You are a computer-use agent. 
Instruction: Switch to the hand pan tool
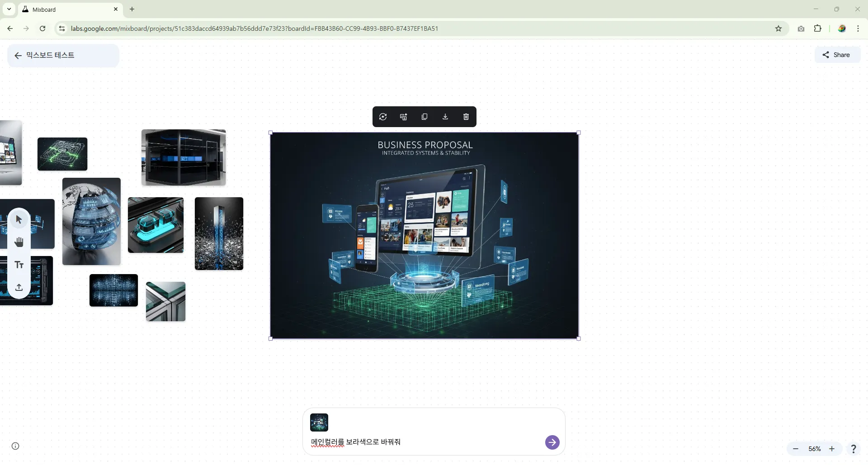19,242
